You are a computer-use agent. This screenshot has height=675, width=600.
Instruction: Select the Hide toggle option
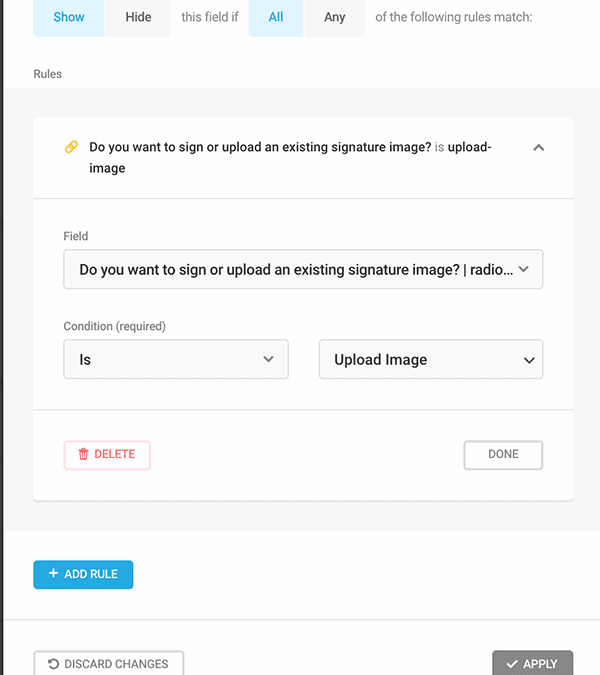coord(138,17)
